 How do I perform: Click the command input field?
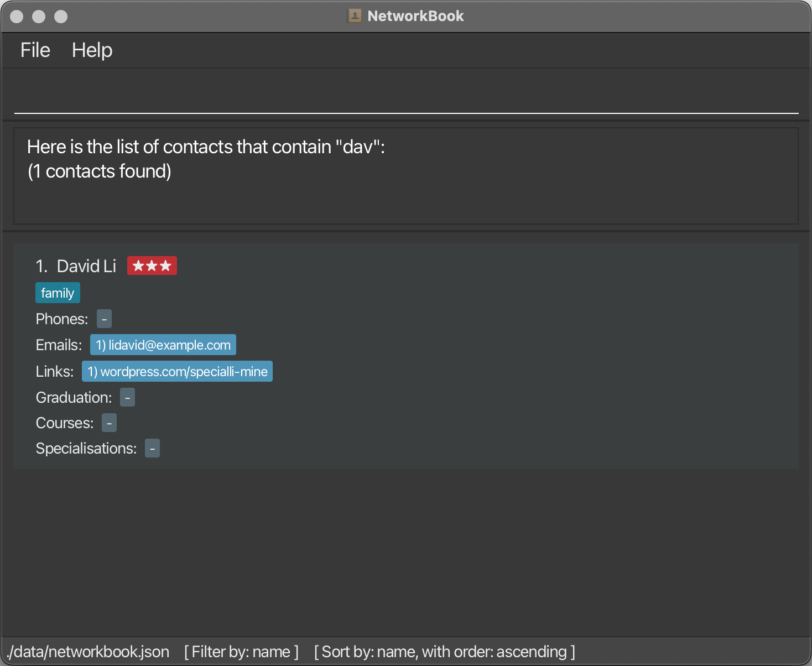pyautogui.click(x=406, y=95)
